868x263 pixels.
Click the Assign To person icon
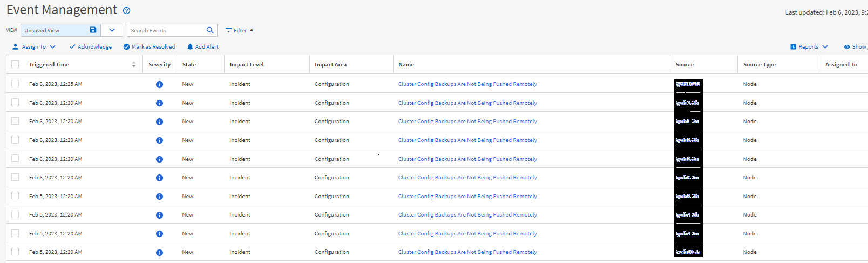(x=15, y=47)
